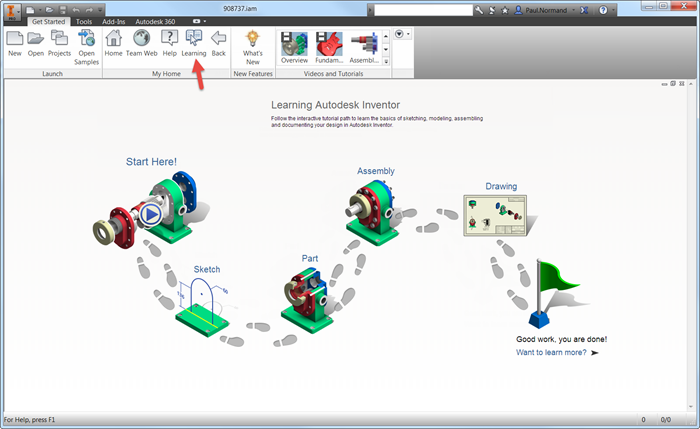
Task: Open the Sketch tutorial
Action: coord(207,269)
